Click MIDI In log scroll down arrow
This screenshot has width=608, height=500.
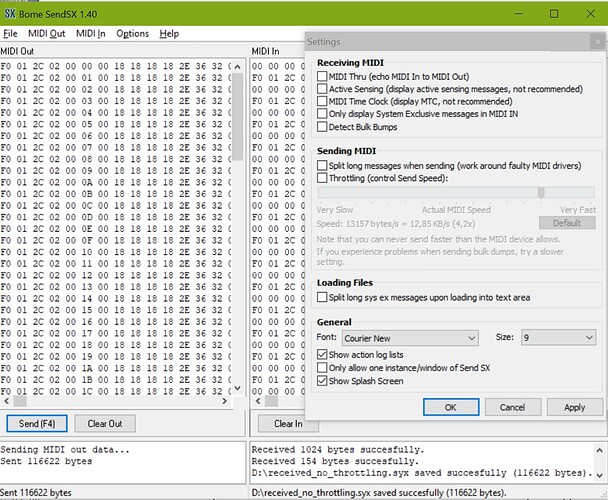599,475
